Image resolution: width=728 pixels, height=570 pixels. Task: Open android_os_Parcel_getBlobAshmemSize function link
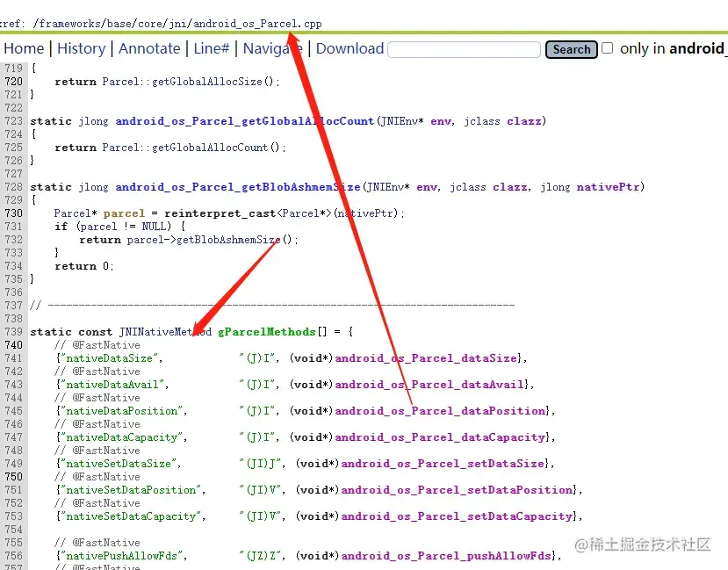click(x=238, y=187)
